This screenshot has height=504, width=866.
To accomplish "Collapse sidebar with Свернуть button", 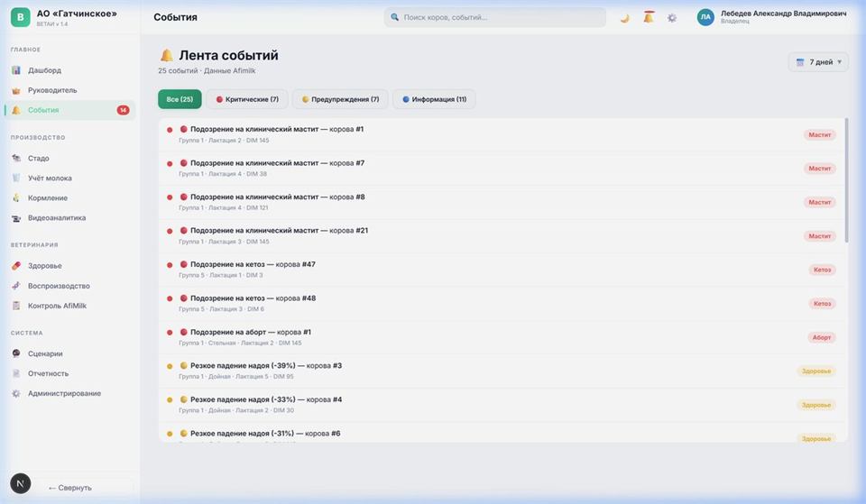I will tap(70, 488).
